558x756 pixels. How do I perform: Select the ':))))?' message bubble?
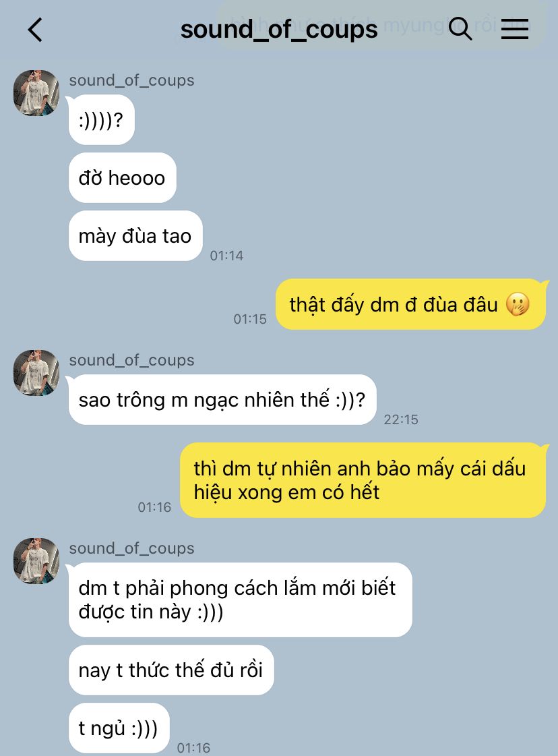click(102, 119)
